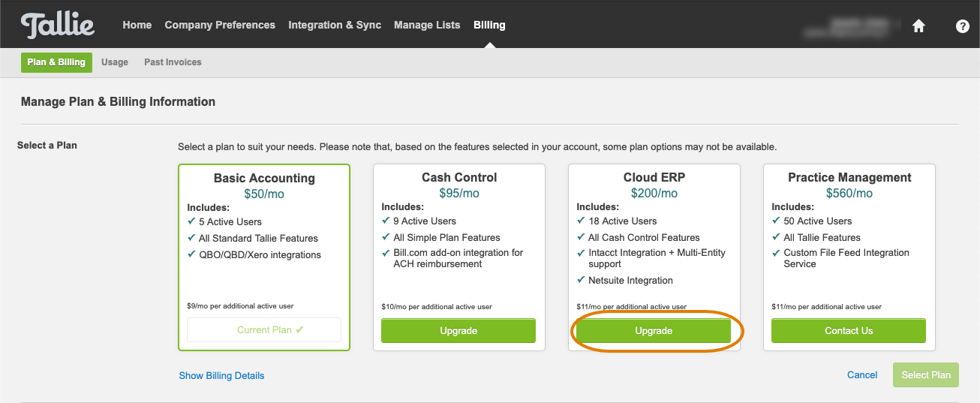980x403 pixels.
Task: Click '$10/mo per additional active user' text
Action: 437,307
